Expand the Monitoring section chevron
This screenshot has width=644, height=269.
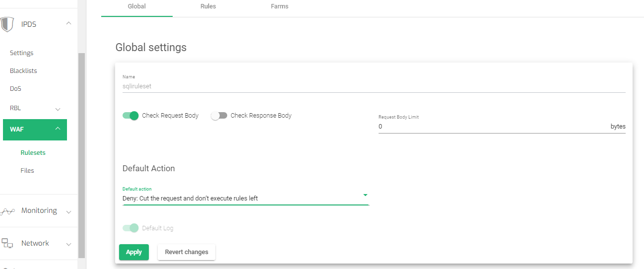click(x=68, y=212)
